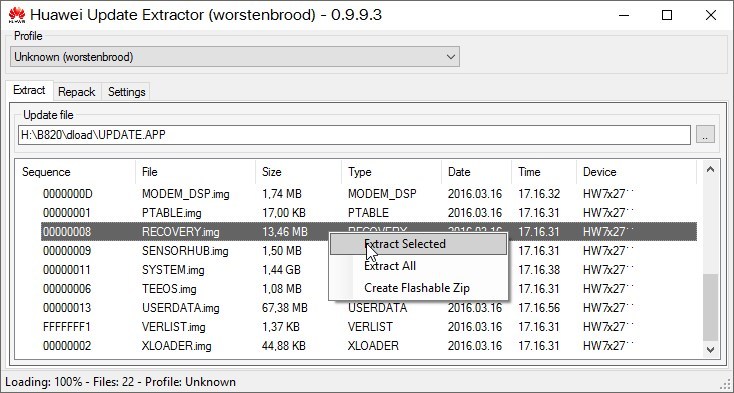The height and width of the screenshot is (393, 734).
Task: Click the Huawei logo icon in title bar
Action: 16,15
